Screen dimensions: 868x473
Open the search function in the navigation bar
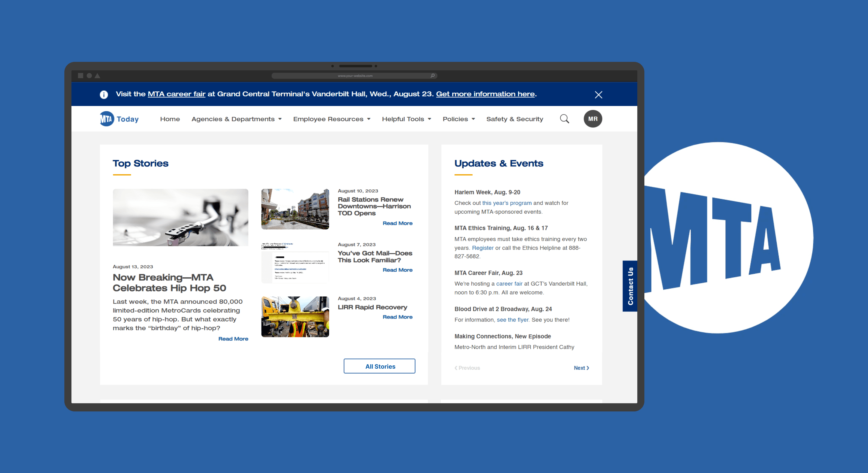[x=564, y=119]
